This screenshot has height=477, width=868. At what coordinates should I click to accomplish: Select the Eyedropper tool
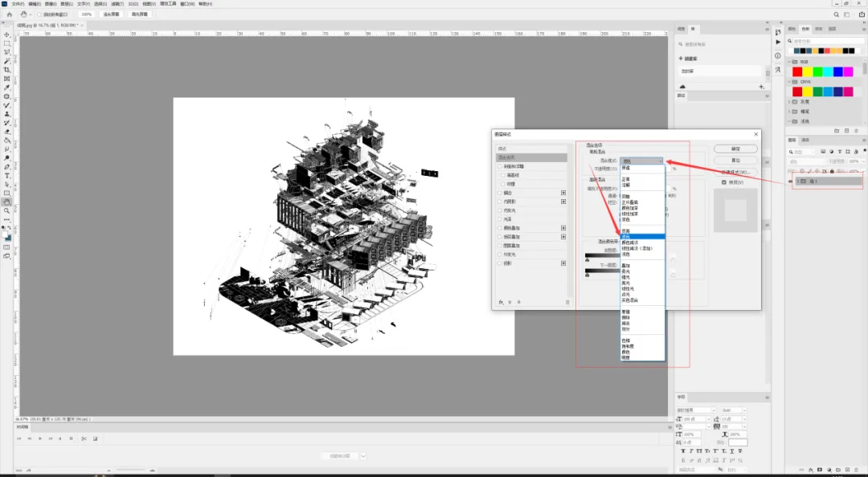[7, 88]
